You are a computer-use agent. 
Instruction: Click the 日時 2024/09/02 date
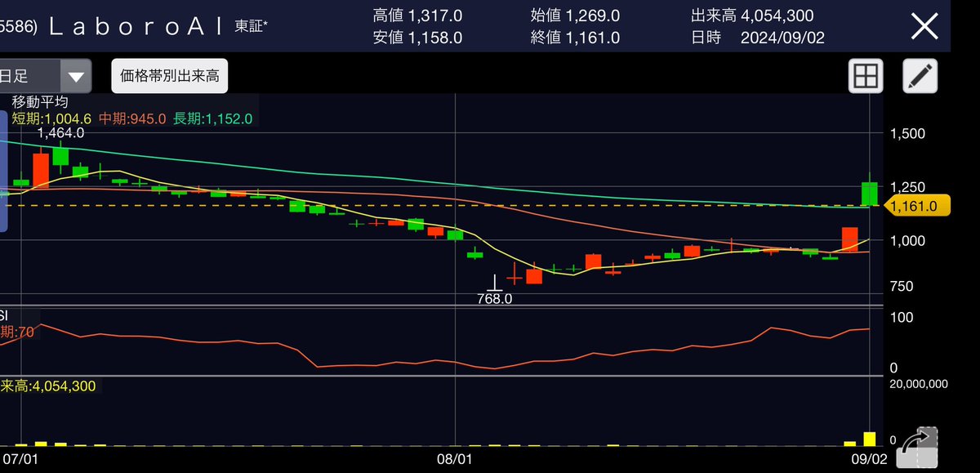(756, 38)
